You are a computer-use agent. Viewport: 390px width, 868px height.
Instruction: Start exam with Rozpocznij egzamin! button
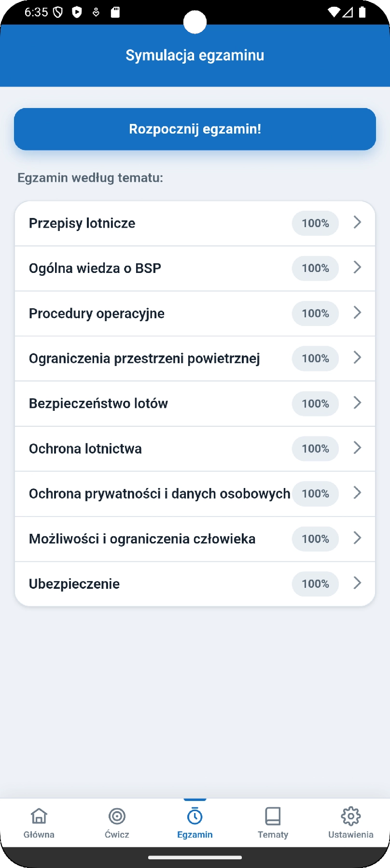195,129
